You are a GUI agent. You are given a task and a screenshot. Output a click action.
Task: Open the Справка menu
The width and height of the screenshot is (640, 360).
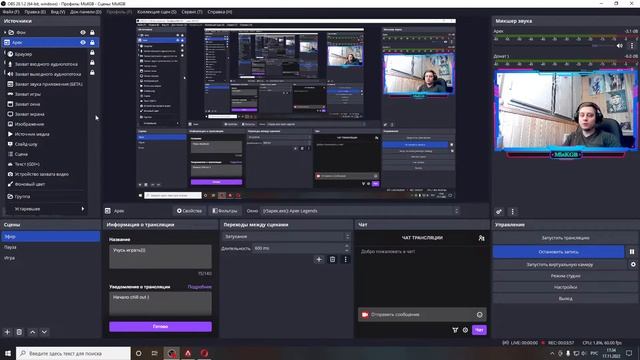(220, 12)
